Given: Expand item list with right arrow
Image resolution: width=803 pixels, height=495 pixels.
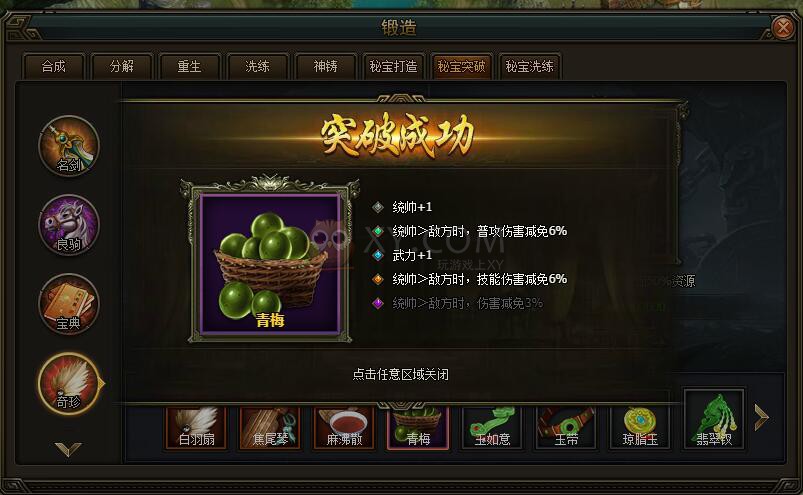Looking at the screenshot, I should click(x=762, y=417).
